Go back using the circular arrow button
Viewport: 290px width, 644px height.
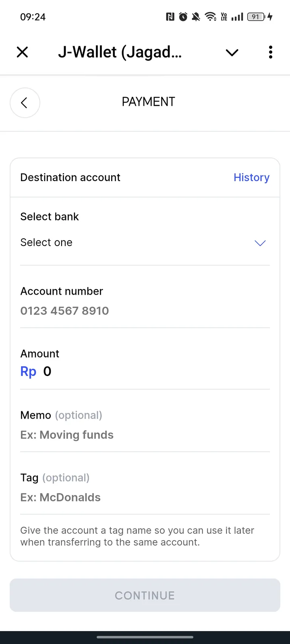click(x=25, y=103)
